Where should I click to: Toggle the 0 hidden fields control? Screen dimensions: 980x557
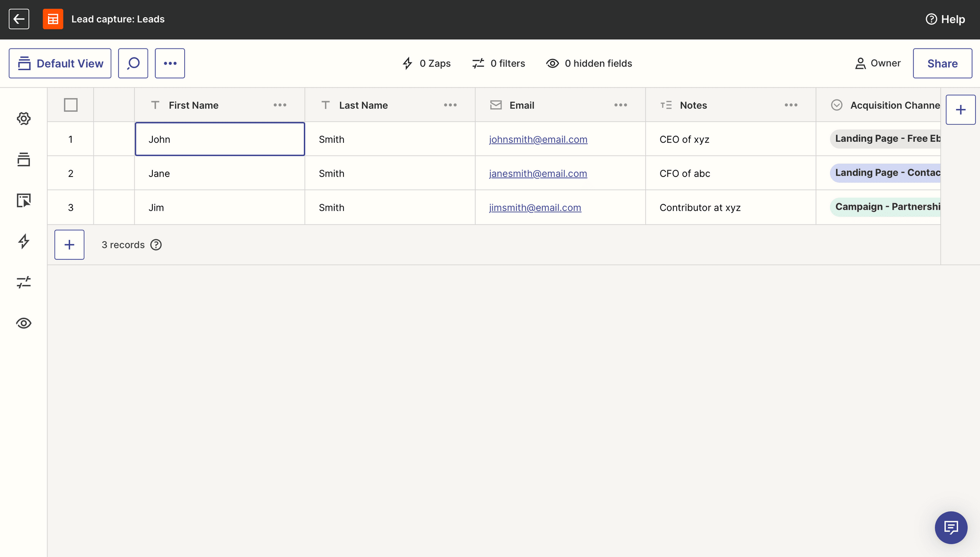pos(589,63)
